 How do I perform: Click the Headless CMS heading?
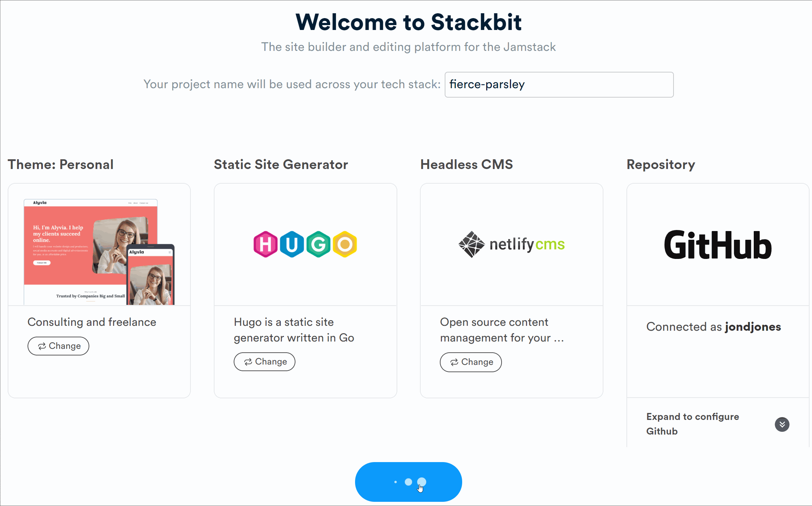(466, 164)
